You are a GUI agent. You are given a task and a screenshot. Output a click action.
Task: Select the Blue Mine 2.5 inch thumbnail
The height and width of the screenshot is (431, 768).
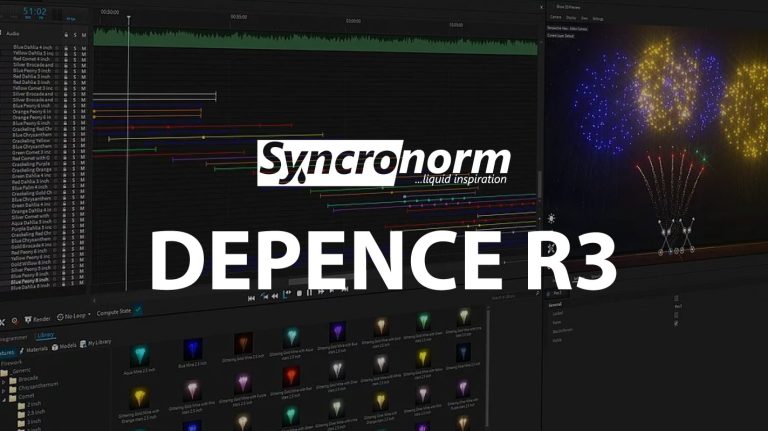click(192, 352)
